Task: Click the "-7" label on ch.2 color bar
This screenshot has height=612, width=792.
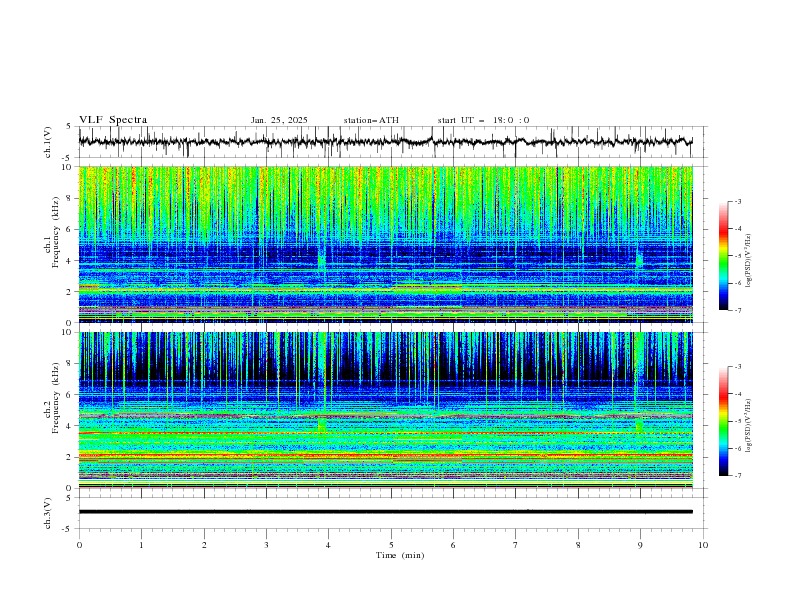Action: 738,476
